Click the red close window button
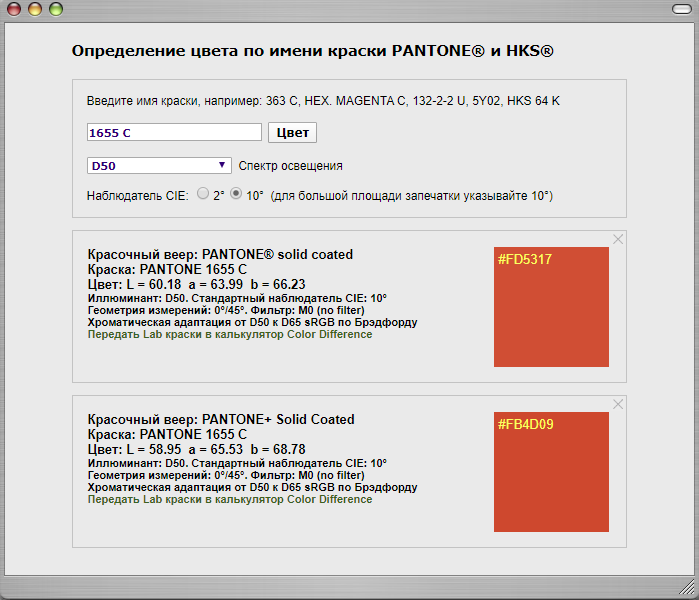 pyautogui.click(x=14, y=9)
